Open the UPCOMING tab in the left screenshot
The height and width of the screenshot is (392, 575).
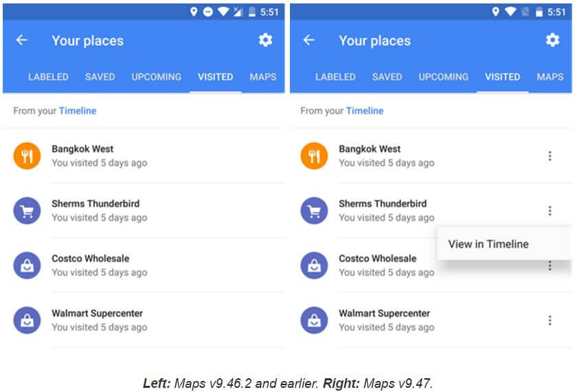click(x=157, y=77)
